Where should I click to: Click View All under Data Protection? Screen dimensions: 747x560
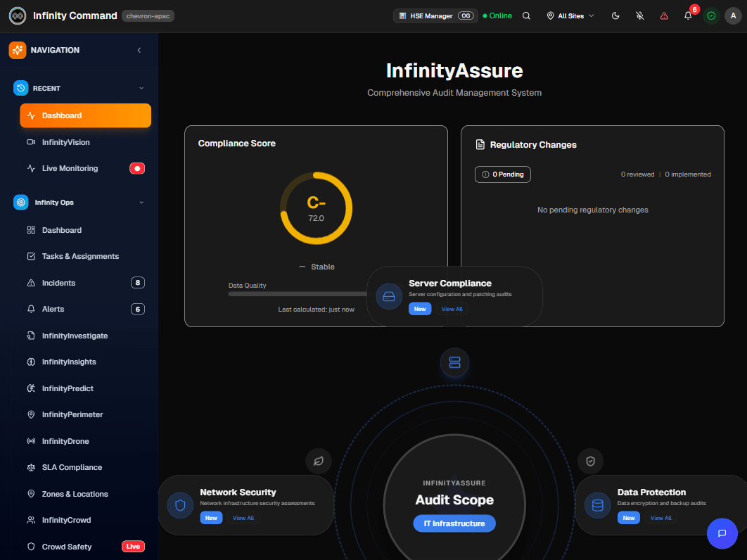[x=660, y=518]
